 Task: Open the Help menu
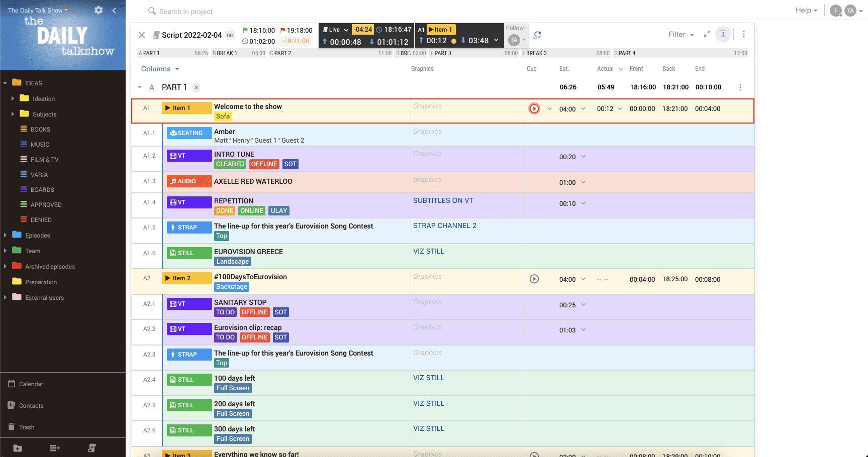pyautogui.click(x=806, y=10)
